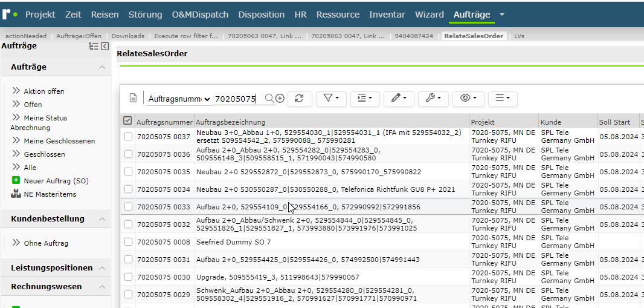Click the plus circle add-filter icon
The height and width of the screenshot is (308, 644).
click(280, 98)
